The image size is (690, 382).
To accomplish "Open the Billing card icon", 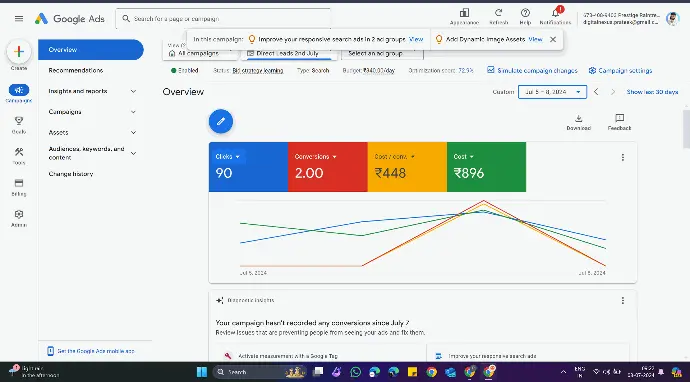I will (x=19, y=183).
